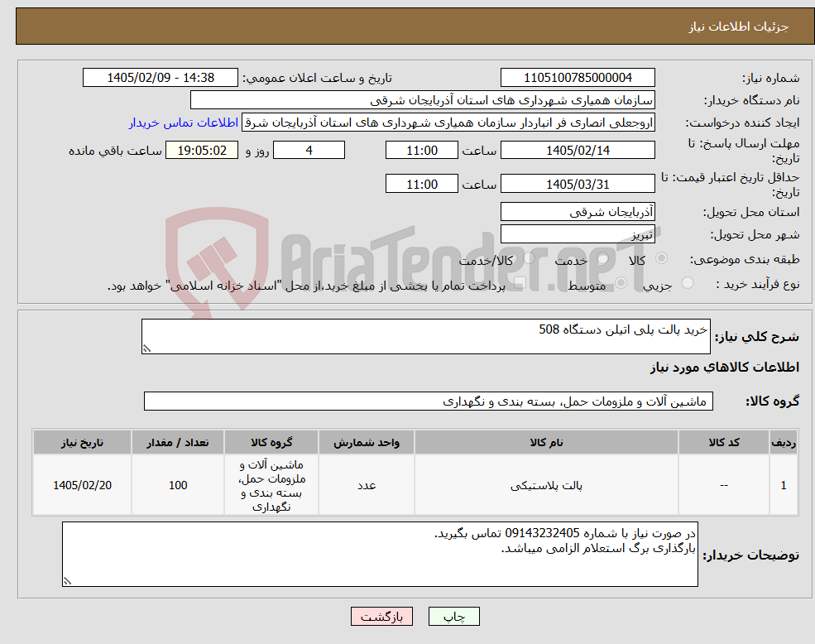Click the description area's bottom-left grip handle
Viewport: 815px width, 644px height.
146,349
